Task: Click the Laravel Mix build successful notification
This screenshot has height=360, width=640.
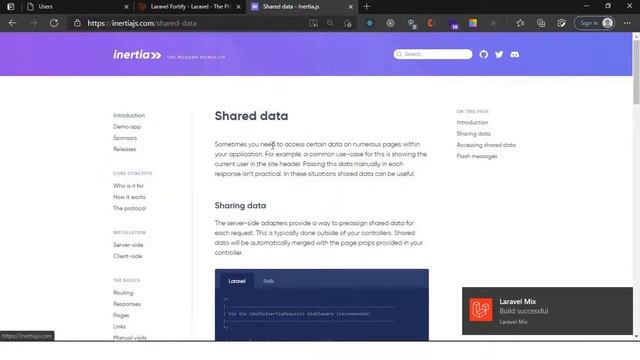Action: [x=547, y=311]
